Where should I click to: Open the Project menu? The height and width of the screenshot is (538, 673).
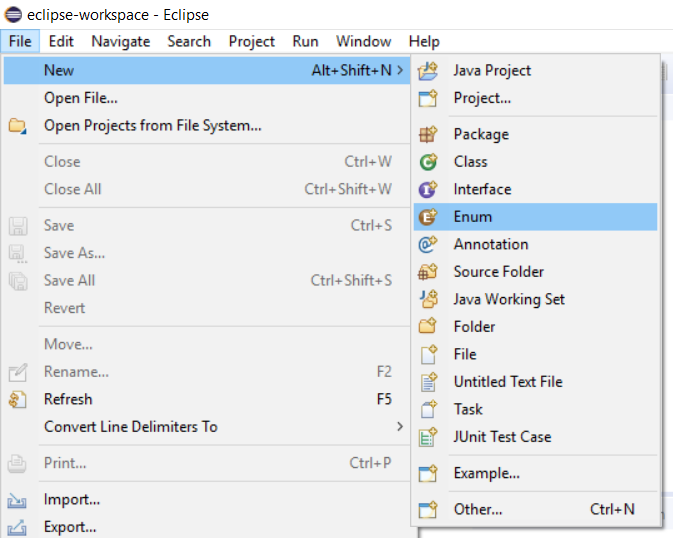point(252,41)
